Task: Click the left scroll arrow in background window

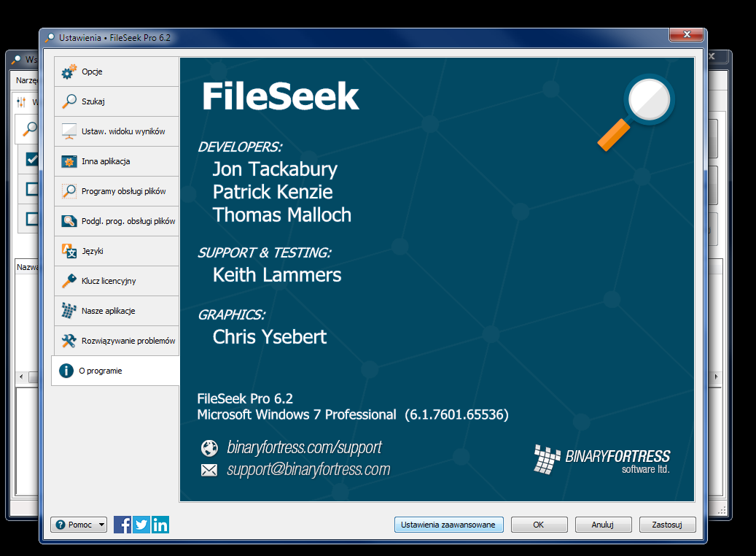Action: (x=20, y=377)
